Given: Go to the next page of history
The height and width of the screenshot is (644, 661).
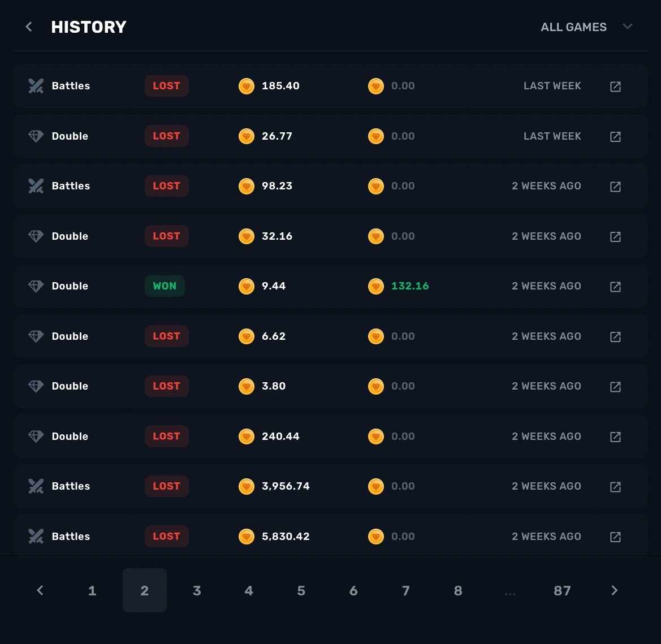Looking at the screenshot, I should coord(614,590).
